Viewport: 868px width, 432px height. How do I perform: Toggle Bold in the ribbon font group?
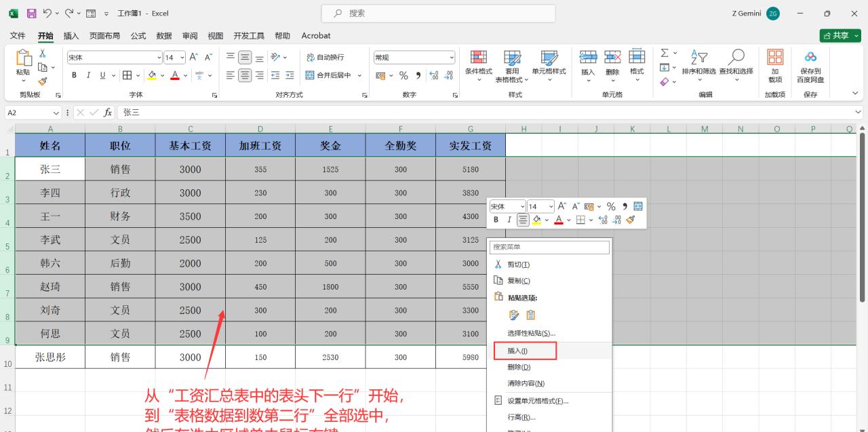coord(75,75)
